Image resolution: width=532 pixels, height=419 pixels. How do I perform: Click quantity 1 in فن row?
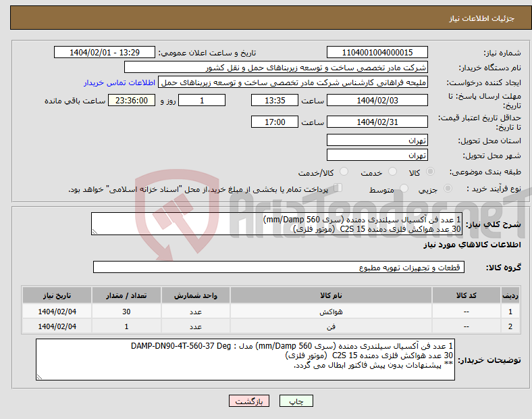126,326
